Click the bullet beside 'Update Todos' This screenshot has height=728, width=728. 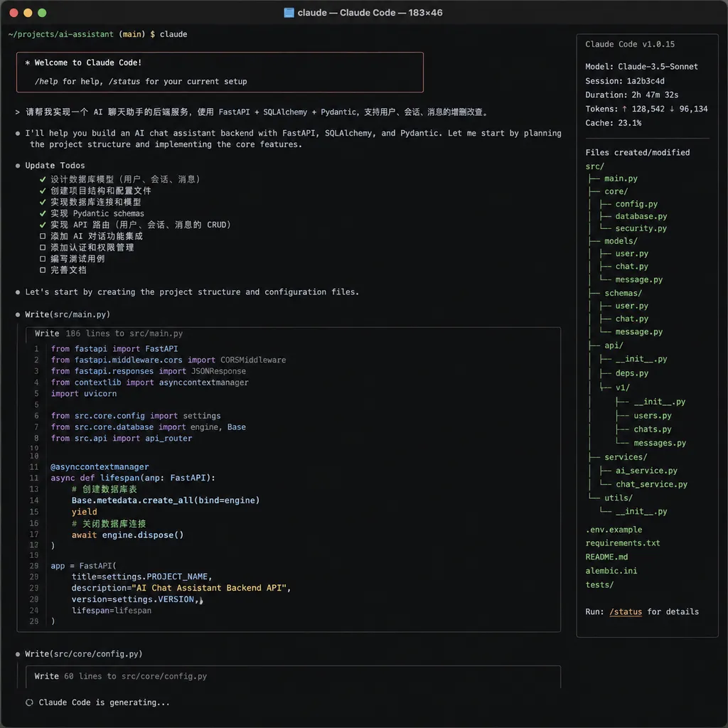coord(18,166)
